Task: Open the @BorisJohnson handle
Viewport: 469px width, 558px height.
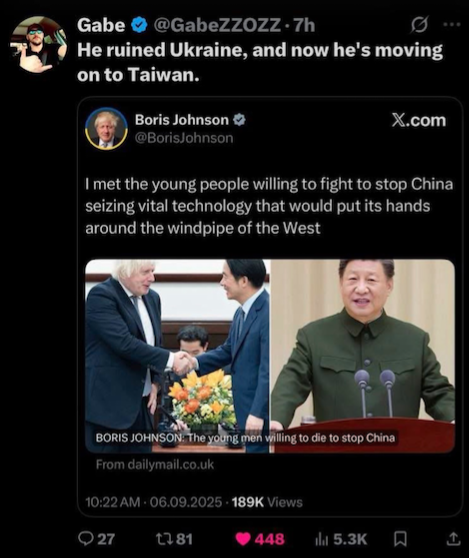Action: pos(184,138)
